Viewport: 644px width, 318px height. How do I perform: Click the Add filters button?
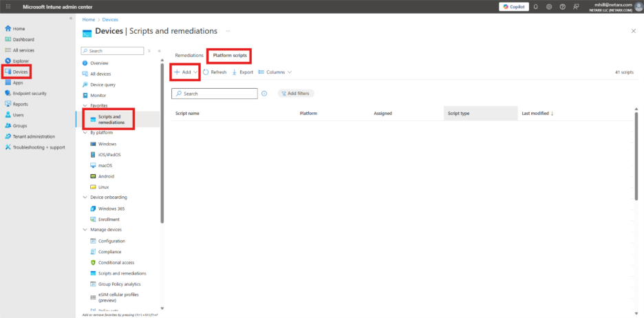point(294,93)
